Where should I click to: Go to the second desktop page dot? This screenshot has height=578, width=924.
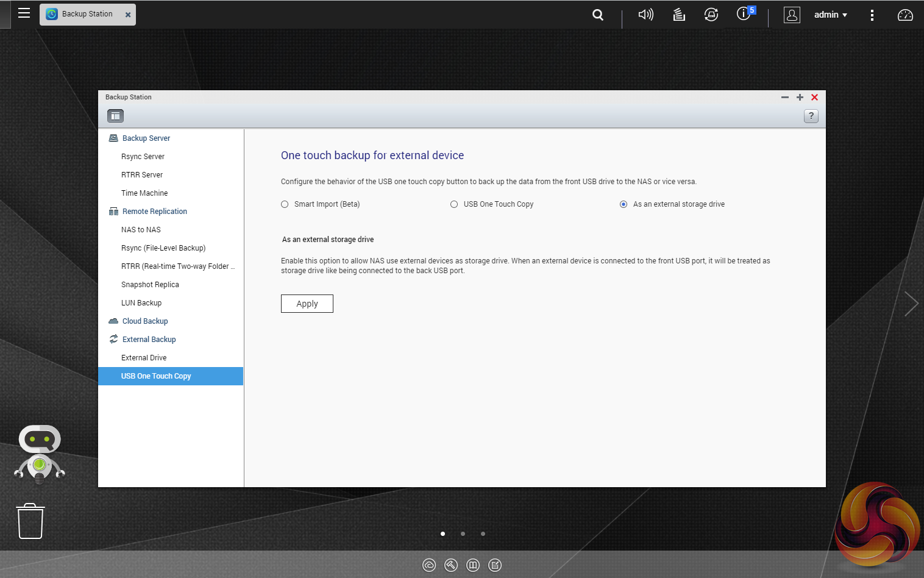click(x=463, y=533)
